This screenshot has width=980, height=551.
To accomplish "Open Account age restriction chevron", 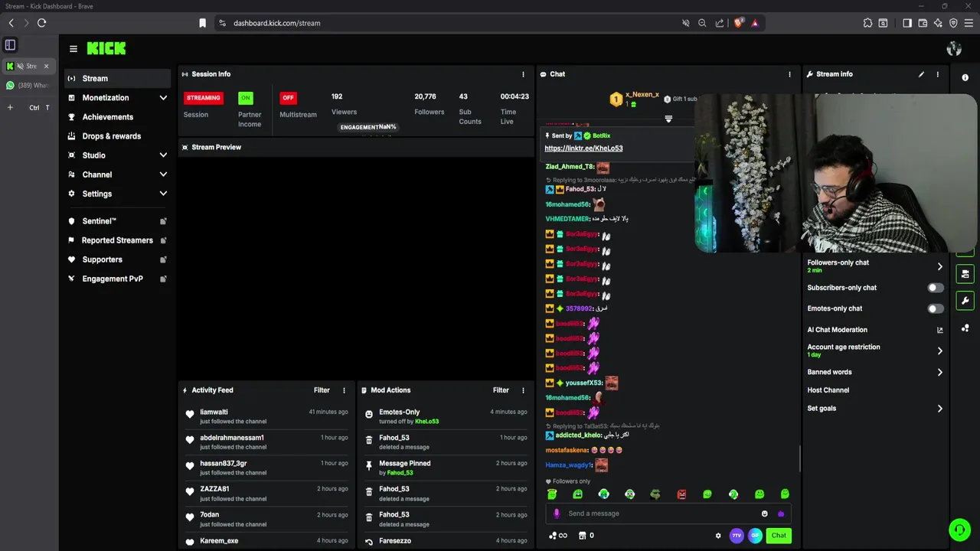I will click(940, 350).
